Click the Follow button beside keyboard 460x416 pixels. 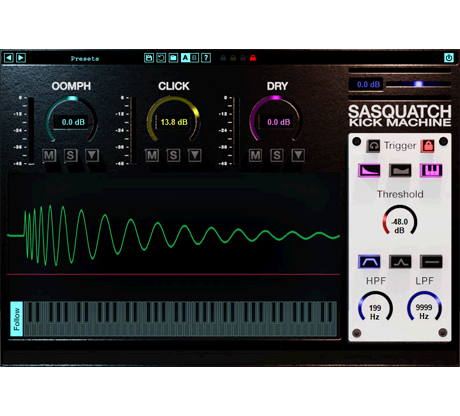[x=16, y=319]
